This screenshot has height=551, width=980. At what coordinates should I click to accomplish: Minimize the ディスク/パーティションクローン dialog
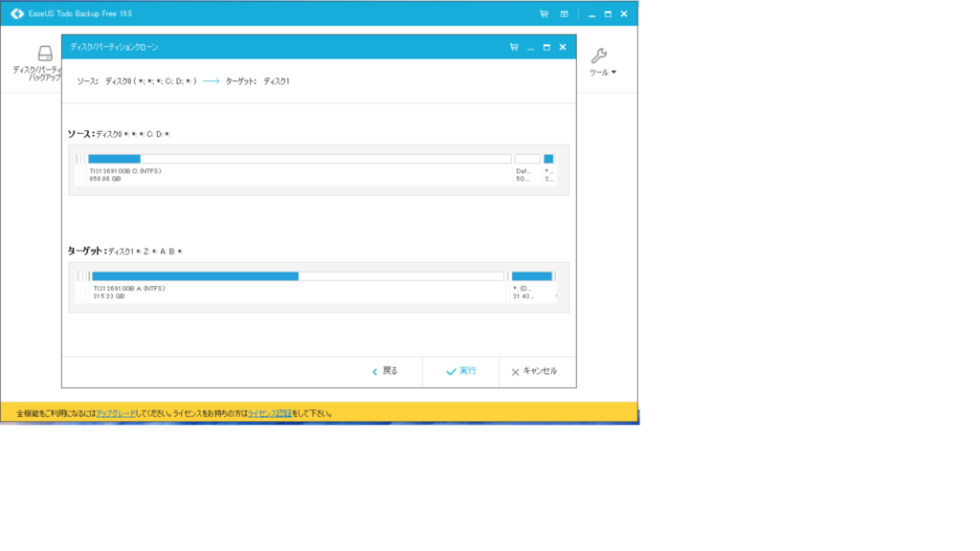[x=530, y=48]
